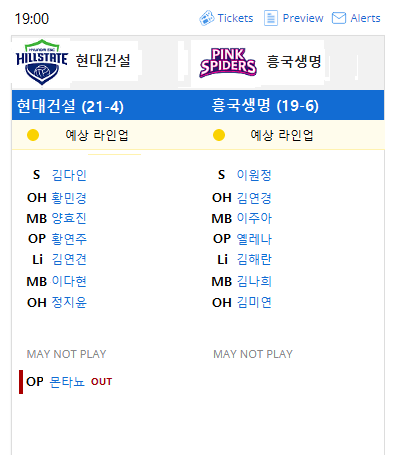
Task: Click 현대건설 (21-4) header
Action: tap(70, 106)
